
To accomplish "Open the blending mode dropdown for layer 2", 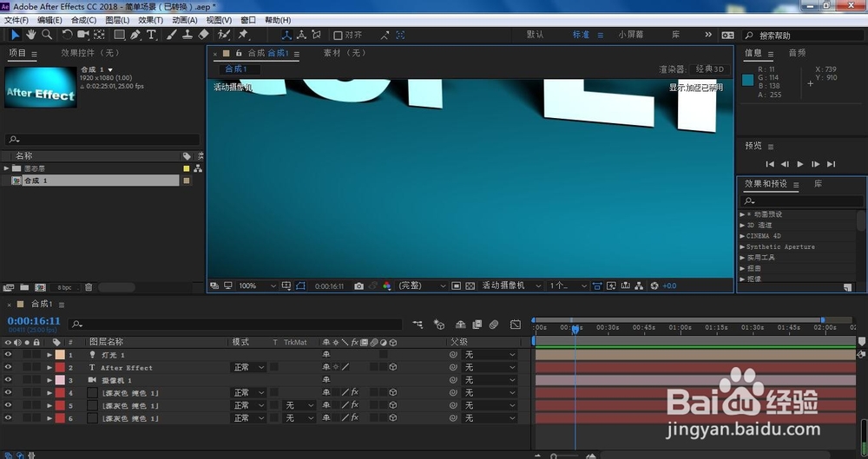I will click(248, 367).
